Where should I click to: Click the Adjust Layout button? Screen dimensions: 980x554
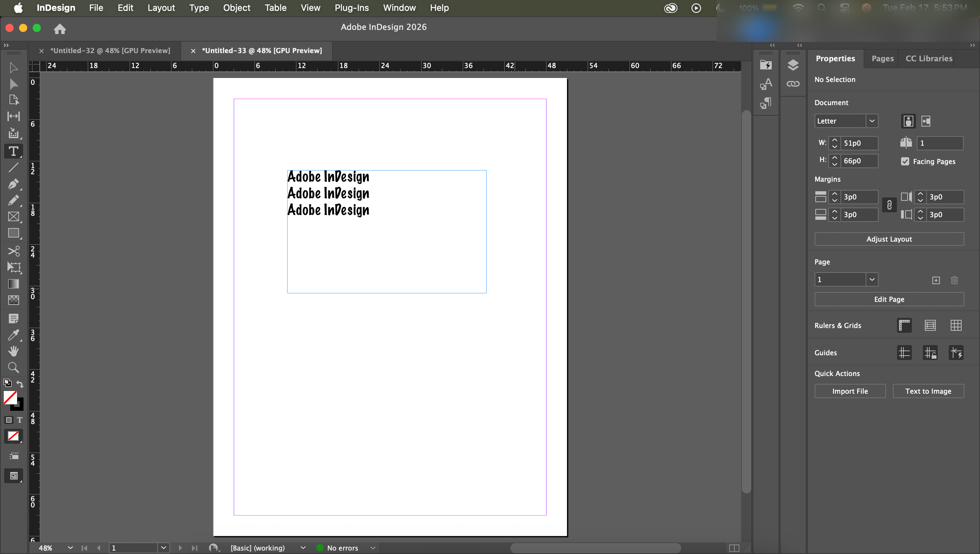click(x=889, y=239)
